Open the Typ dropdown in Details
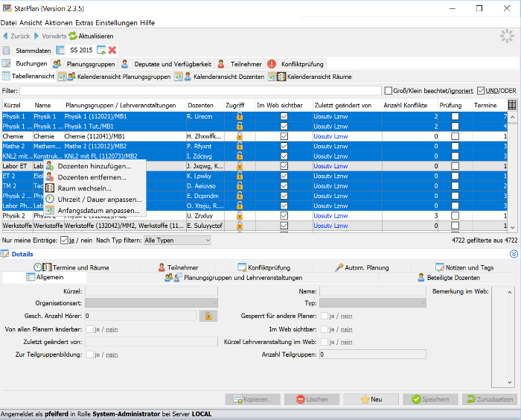 click(x=373, y=303)
